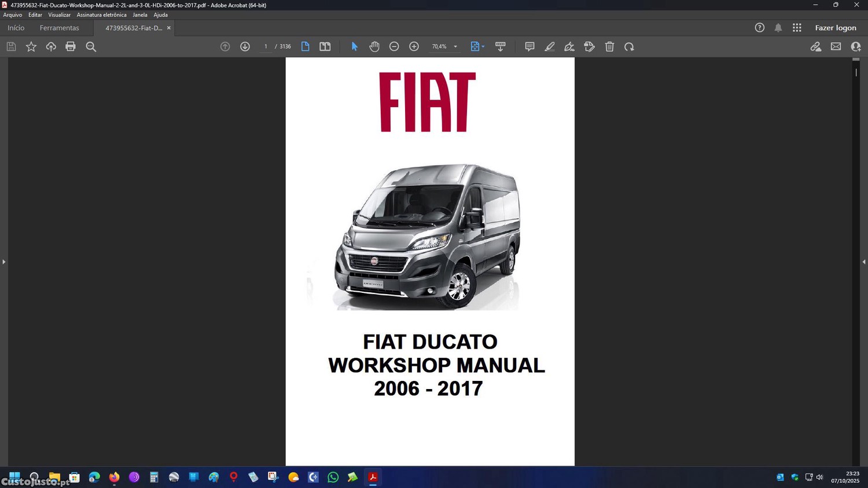
Task: Open the Visualizar menu
Action: pos(59,15)
